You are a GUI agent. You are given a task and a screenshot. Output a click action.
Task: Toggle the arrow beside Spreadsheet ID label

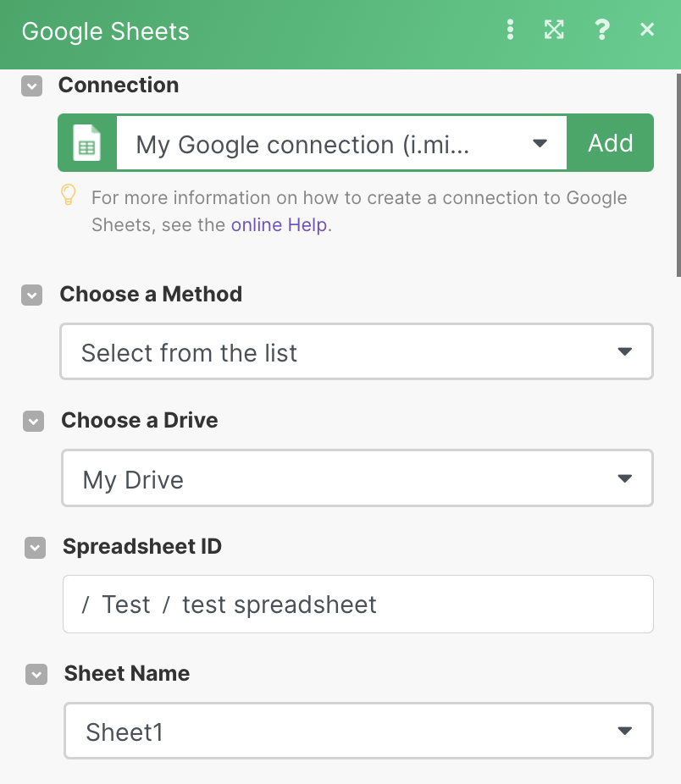pyautogui.click(x=35, y=548)
